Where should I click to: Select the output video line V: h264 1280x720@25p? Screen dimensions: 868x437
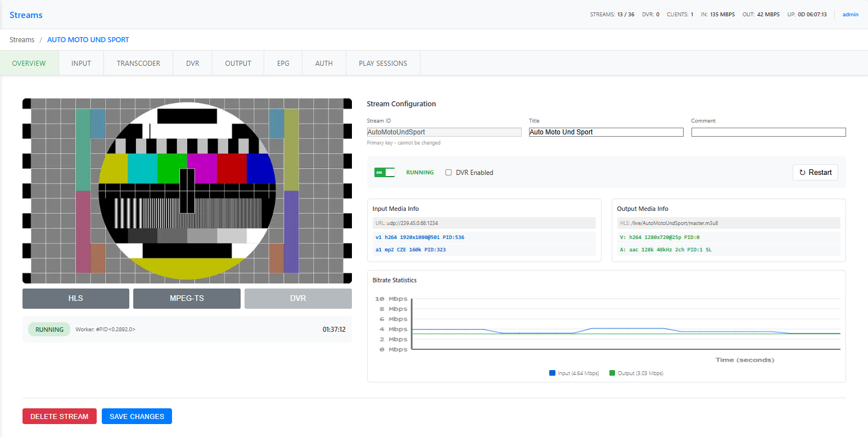[x=729, y=237]
